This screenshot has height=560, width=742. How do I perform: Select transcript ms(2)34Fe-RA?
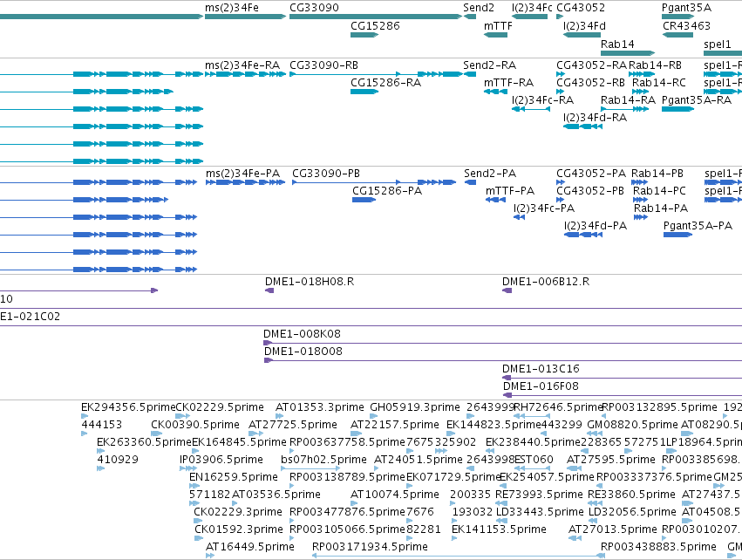[242, 65]
